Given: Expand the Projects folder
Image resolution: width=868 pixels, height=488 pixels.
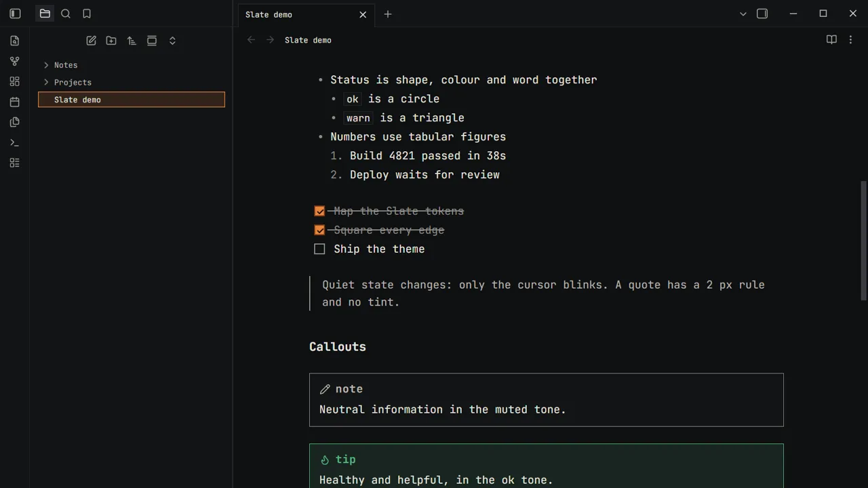Looking at the screenshot, I should coord(132,82).
